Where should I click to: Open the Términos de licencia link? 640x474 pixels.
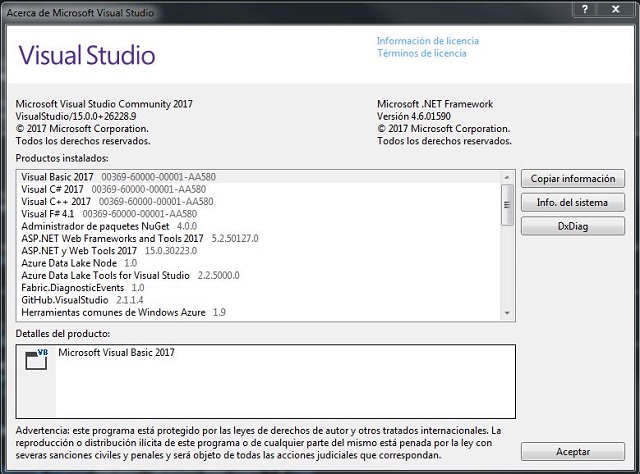pyautogui.click(x=421, y=53)
